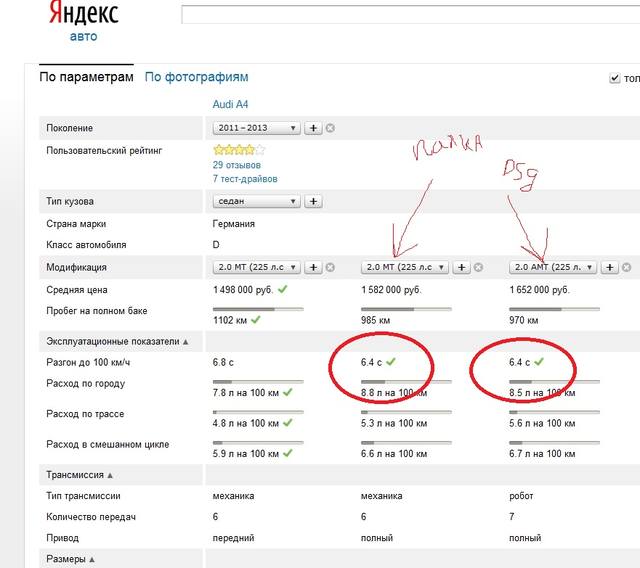Click 5.6 л на 100 км highway value
The image size is (640, 568).
click(542, 423)
